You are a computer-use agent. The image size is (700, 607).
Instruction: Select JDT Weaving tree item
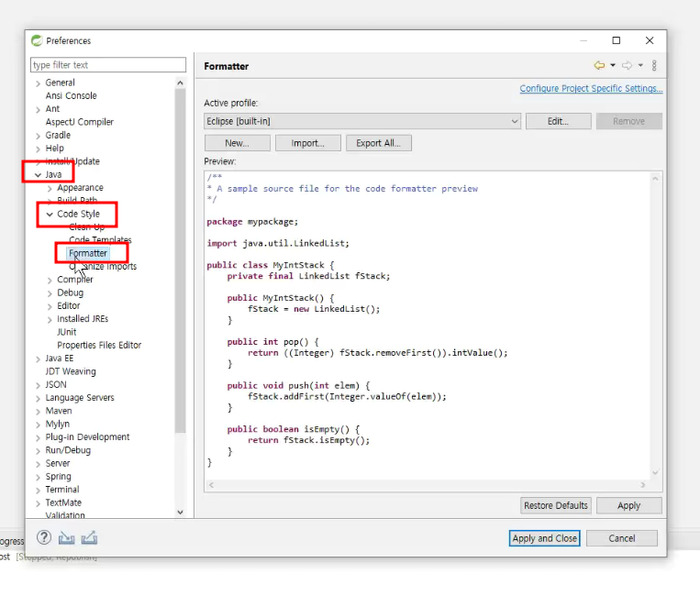point(71,371)
